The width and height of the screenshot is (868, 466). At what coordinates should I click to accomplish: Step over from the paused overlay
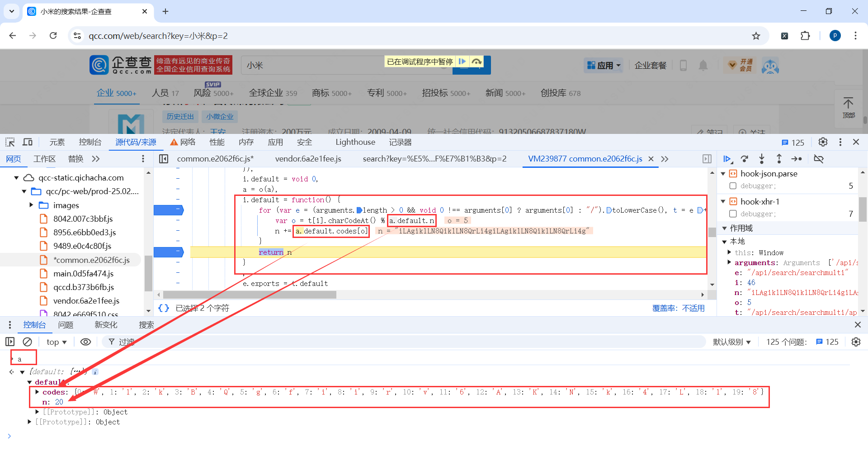click(476, 62)
